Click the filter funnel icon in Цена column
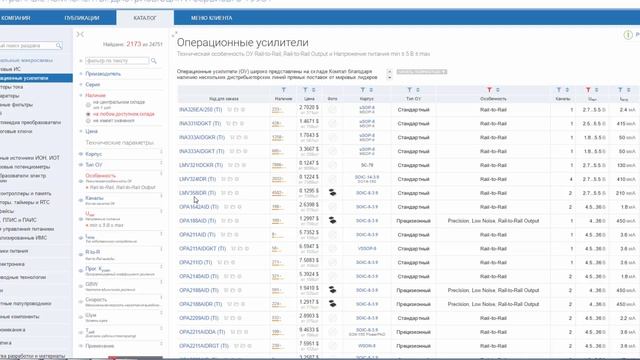This screenshot has height=360, width=640. [305, 90]
